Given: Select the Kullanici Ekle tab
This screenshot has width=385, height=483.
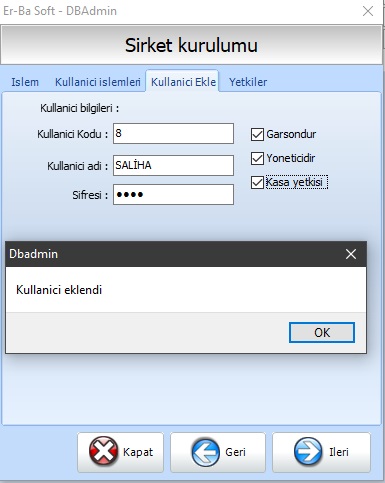Looking at the screenshot, I should point(183,81).
